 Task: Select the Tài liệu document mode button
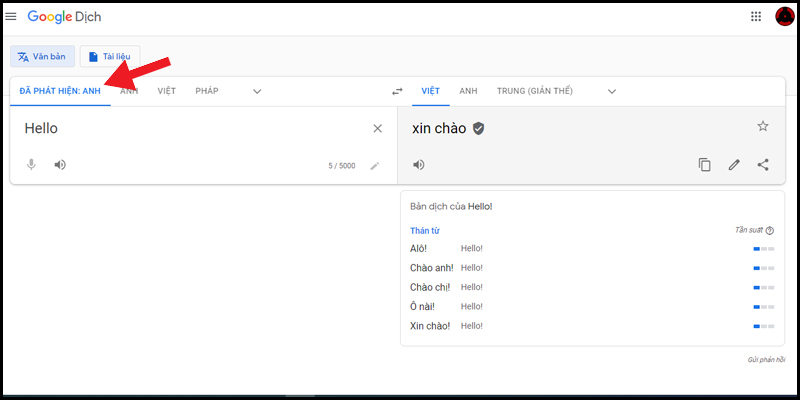(x=110, y=57)
